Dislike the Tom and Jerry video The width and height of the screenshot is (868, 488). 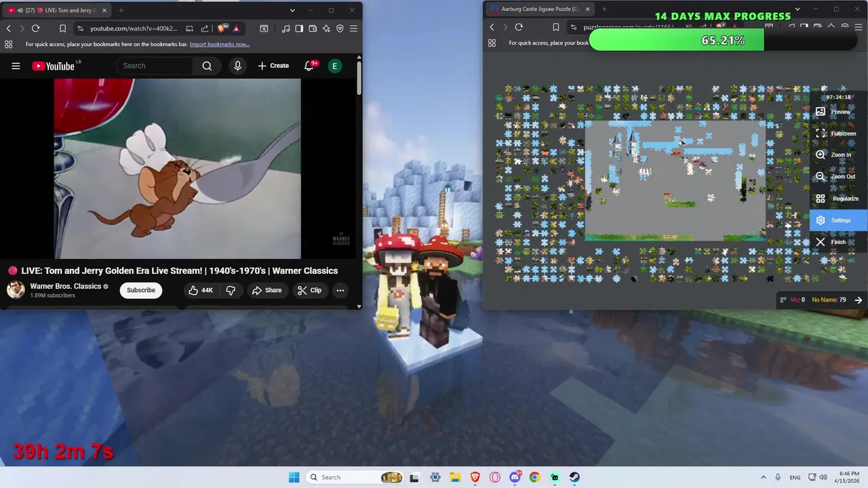pyautogui.click(x=231, y=290)
